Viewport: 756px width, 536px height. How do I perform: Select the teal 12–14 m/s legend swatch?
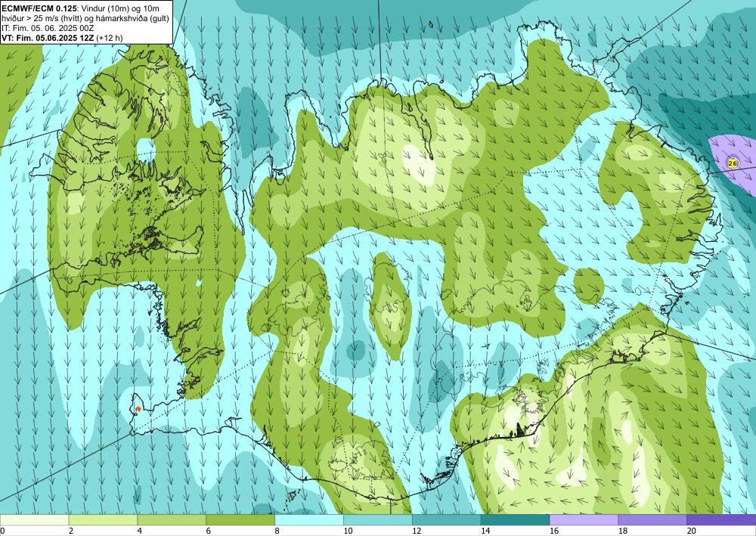tap(447, 520)
